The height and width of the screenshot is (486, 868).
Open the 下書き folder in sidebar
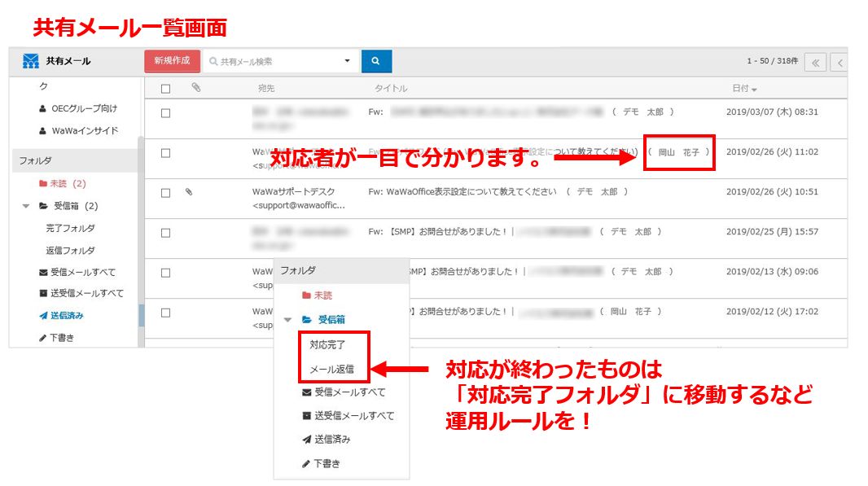(61, 337)
